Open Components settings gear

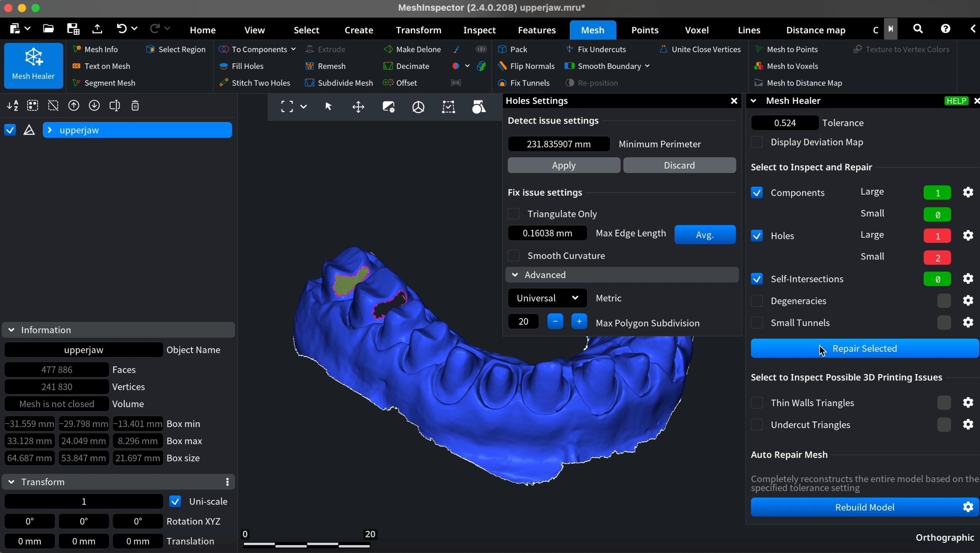[x=968, y=193]
